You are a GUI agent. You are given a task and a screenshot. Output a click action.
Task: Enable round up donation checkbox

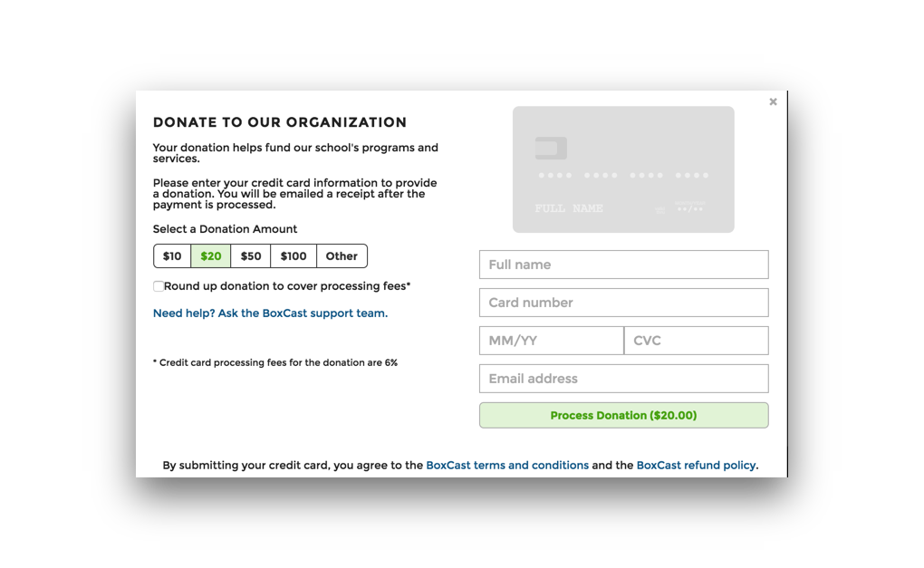click(x=159, y=286)
